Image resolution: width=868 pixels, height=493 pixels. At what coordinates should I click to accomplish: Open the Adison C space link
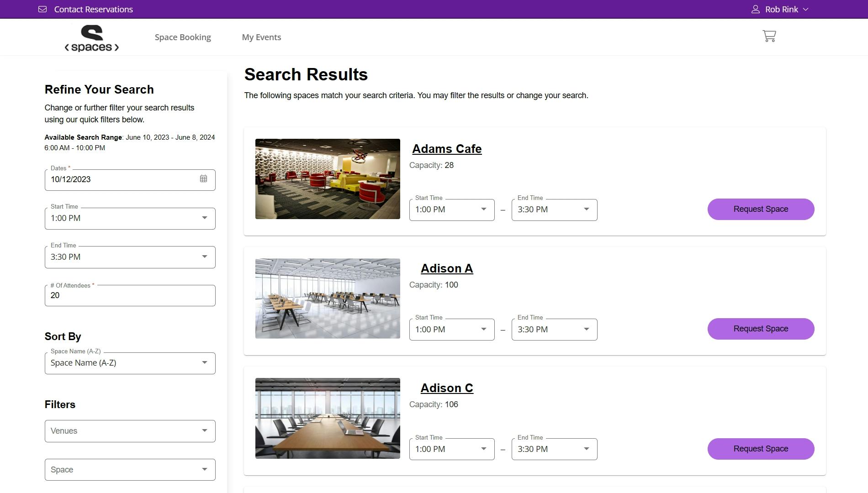447,388
